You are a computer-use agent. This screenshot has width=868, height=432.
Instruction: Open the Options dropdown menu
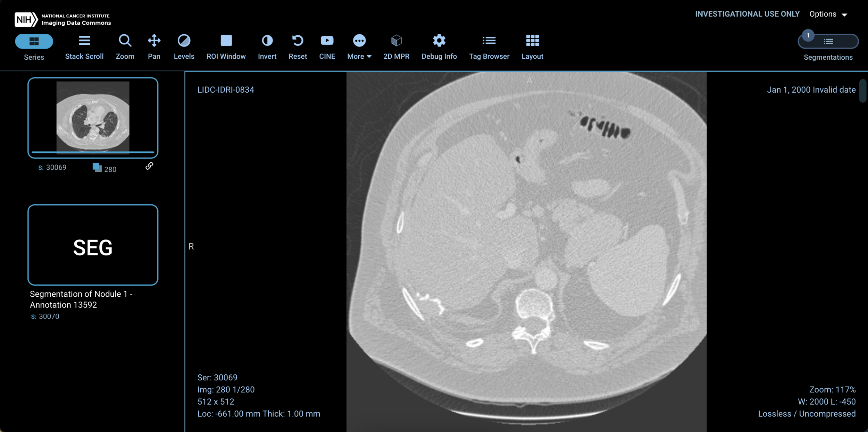coord(828,14)
